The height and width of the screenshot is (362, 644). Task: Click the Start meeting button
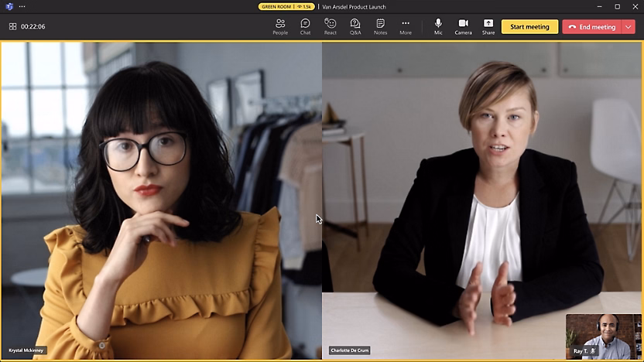coord(529,26)
